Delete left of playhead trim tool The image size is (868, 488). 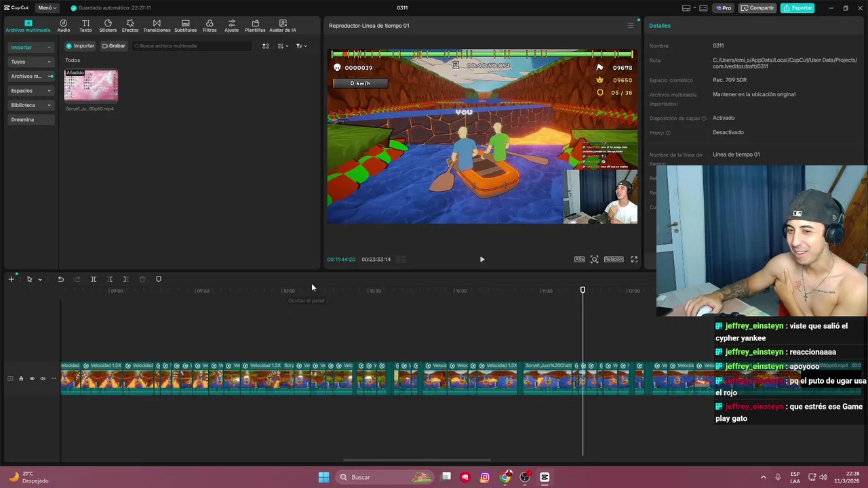point(110,279)
